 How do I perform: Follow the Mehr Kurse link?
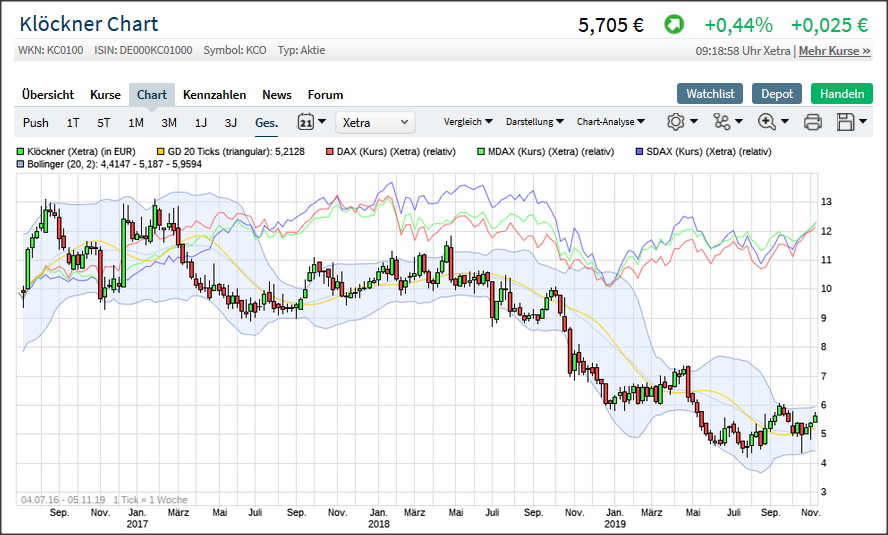[x=834, y=51]
